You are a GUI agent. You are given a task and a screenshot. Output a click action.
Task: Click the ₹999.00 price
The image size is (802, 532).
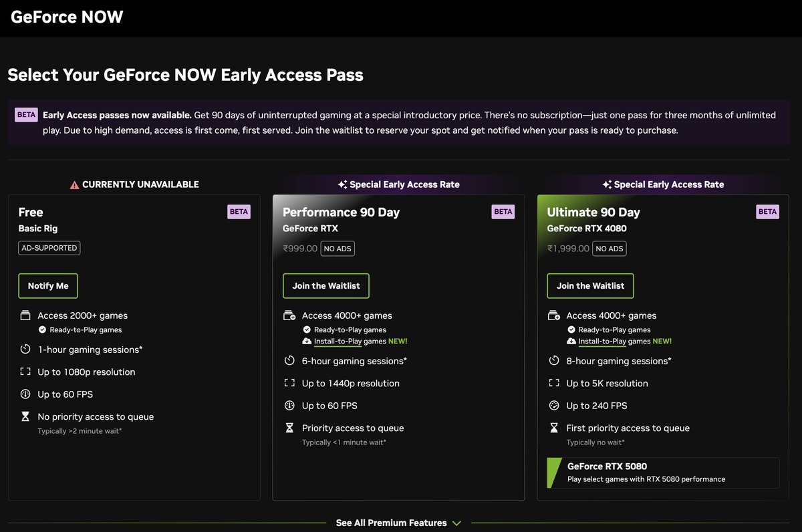pos(299,249)
